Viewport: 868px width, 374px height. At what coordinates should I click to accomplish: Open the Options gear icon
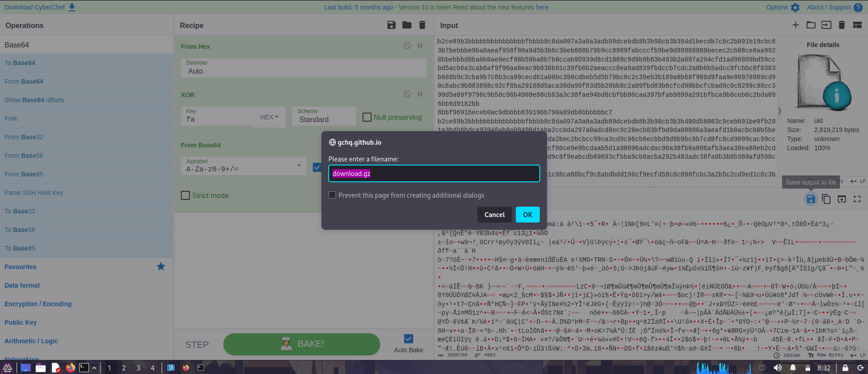pos(795,7)
